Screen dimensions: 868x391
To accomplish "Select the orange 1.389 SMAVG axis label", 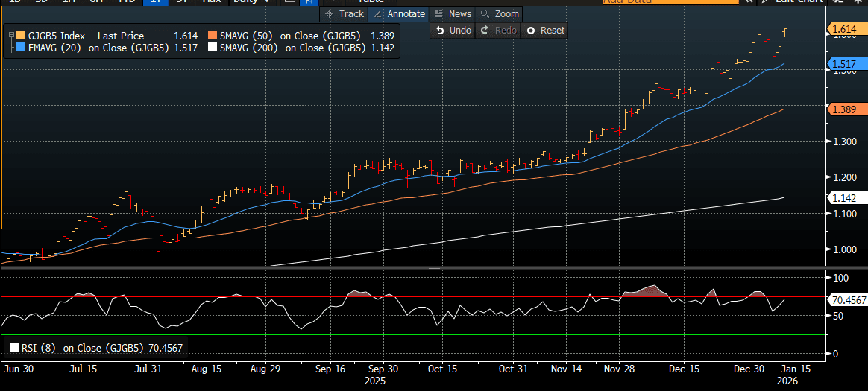I will coord(844,109).
